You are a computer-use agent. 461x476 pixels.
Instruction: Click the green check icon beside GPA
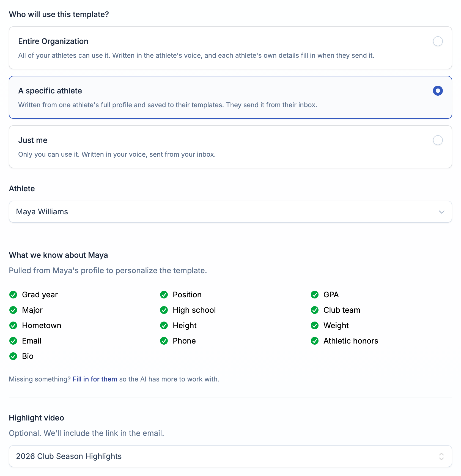315,295
